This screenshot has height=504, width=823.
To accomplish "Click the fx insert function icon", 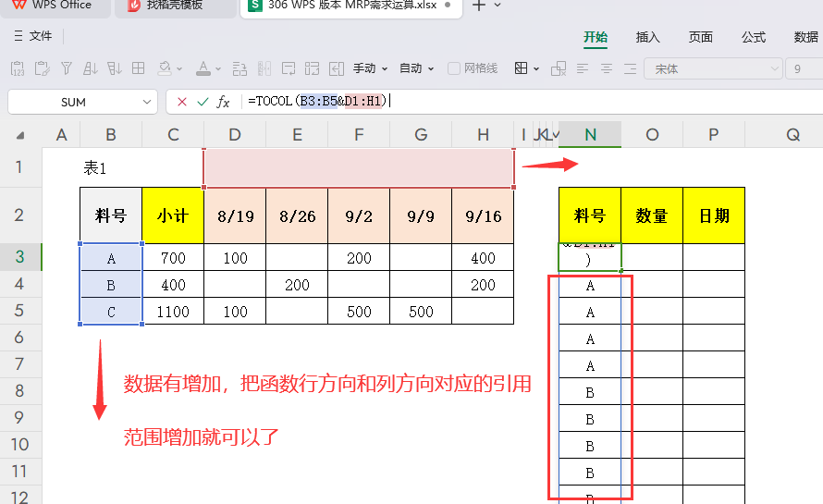I will coord(224,102).
